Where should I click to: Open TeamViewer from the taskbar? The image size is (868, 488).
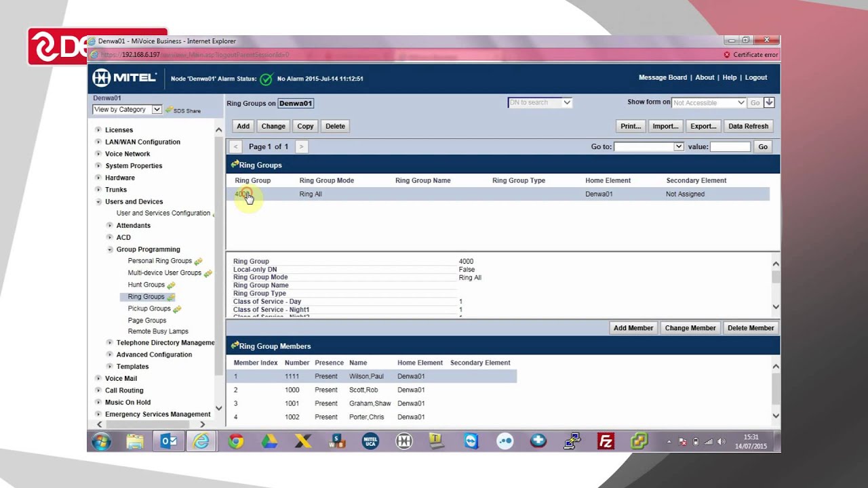pos(471,442)
